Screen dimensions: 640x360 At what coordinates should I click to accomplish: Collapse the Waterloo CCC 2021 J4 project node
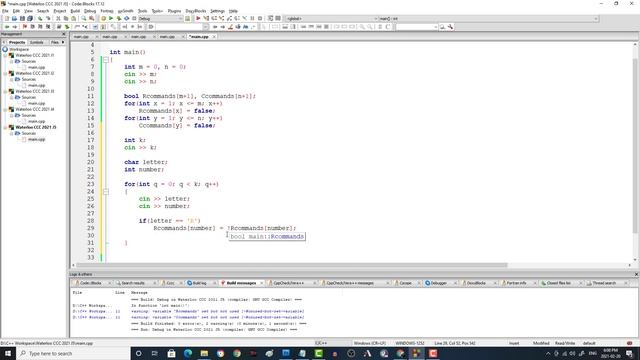tap(6, 109)
